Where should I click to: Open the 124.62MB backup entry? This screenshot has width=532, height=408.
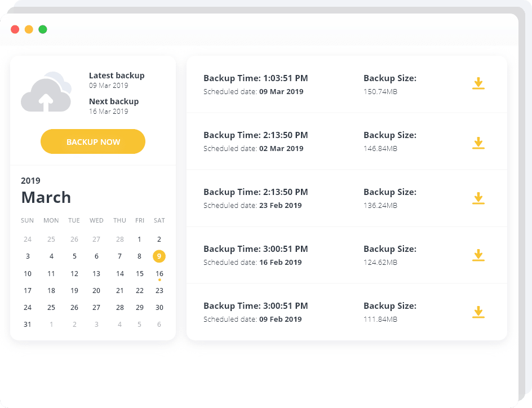347,255
